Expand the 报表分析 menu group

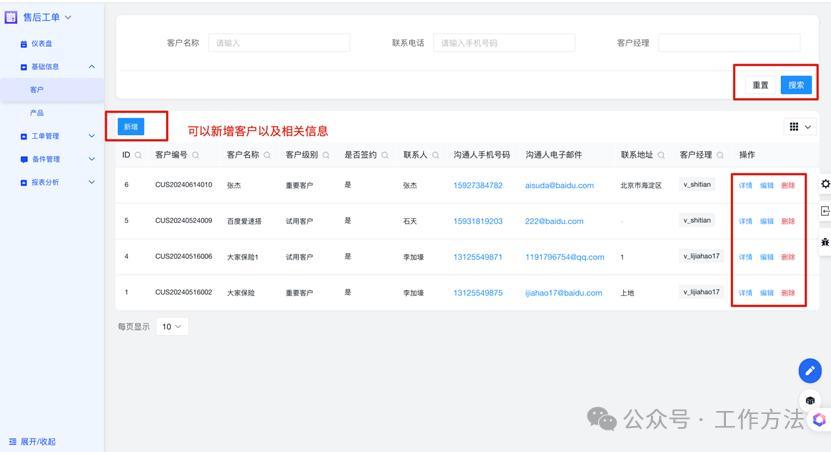pyautogui.click(x=91, y=182)
